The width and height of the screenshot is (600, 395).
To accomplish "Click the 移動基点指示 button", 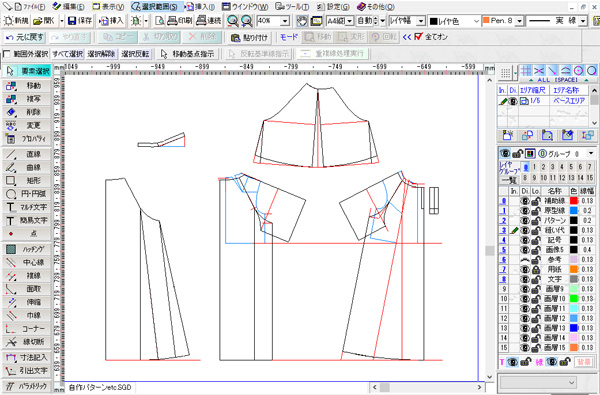I will pos(188,54).
